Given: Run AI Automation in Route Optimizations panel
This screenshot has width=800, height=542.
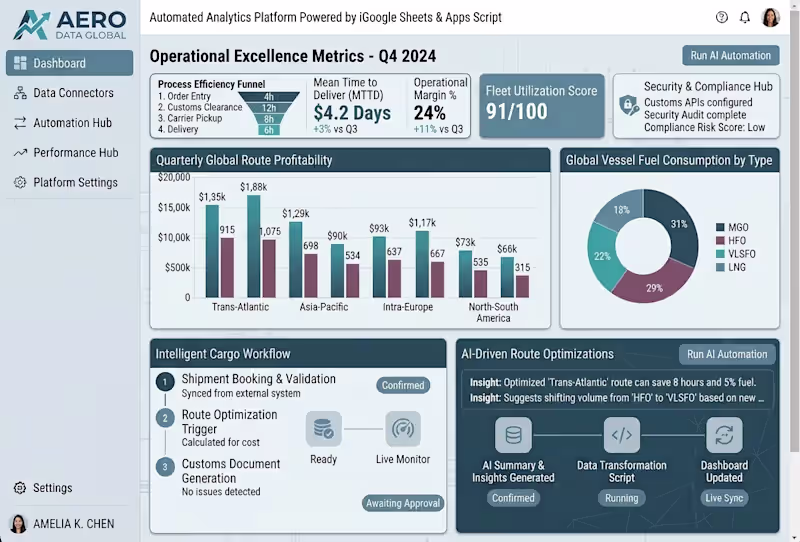Looking at the screenshot, I should point(727,354).
